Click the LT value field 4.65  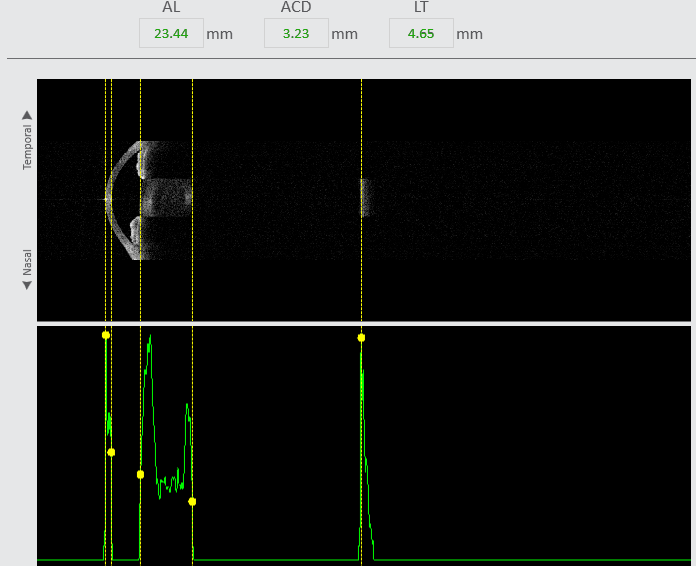point(421,33)
